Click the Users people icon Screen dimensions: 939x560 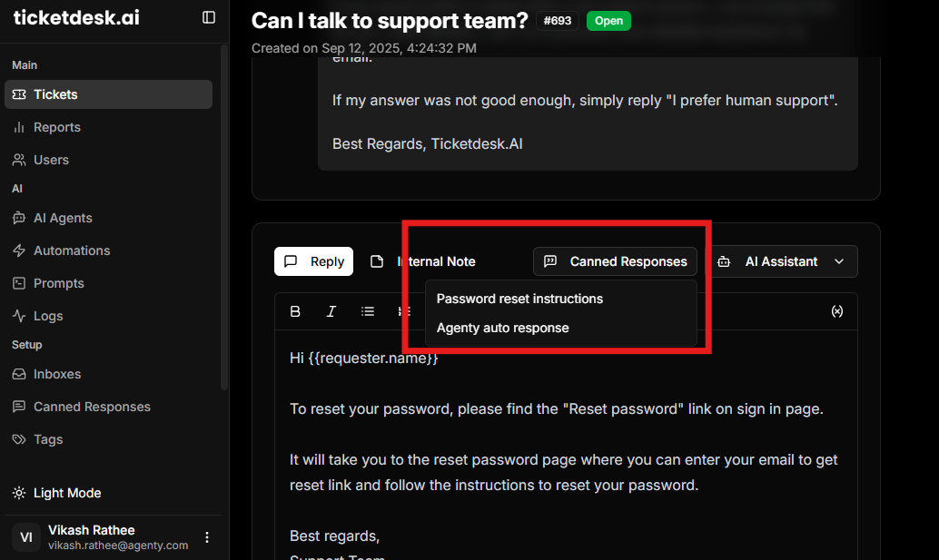point(19,160)
